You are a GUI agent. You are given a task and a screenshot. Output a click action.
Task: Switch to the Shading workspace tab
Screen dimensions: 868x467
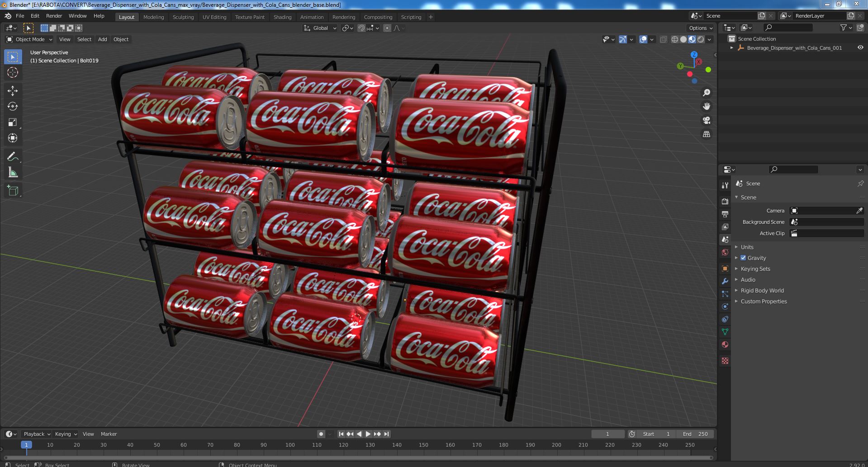[x=282, y=17]
